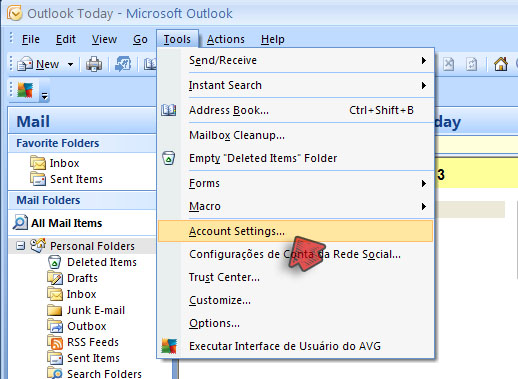Screen dimensions: 518x379
Task: Open Junk E-mail folder label
Action: [96, 310]
